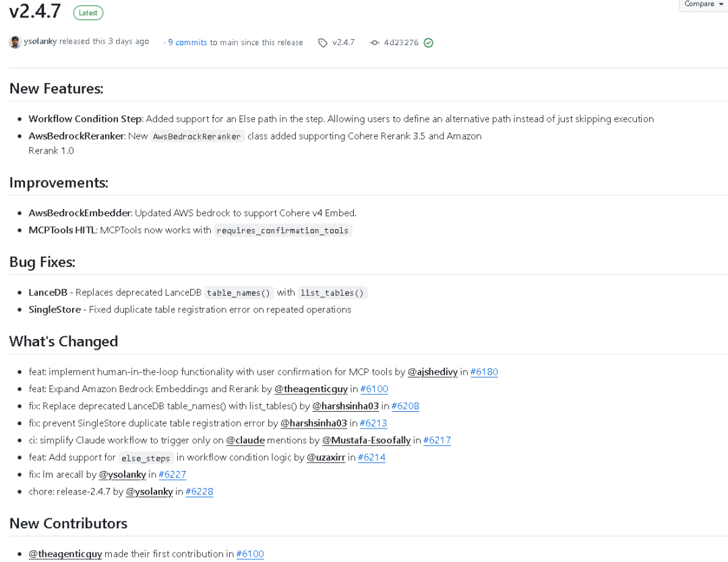The width and height of the screenshot is (728, 562).
Task: Click the green verified checkmark icon
Action: pyautogui.click(x=429, y=43)
